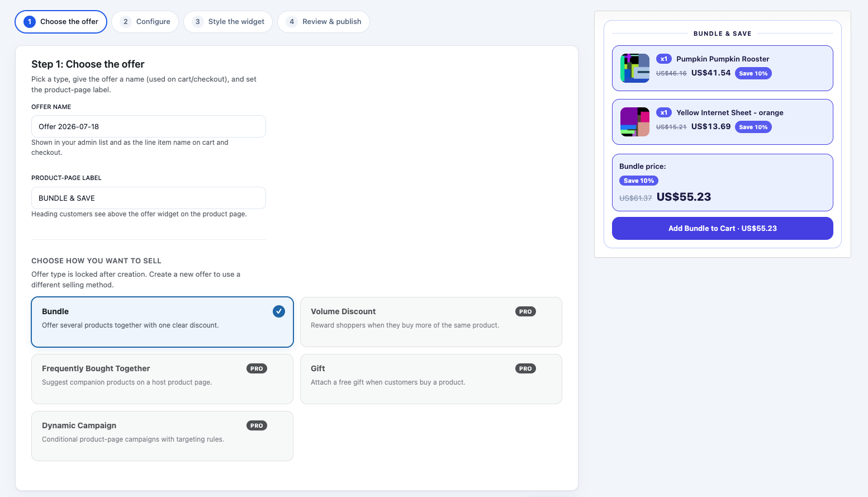The image size is (868, 497).
Task: Click the PRO badge on Volume Discount
Action: (525, 311)
